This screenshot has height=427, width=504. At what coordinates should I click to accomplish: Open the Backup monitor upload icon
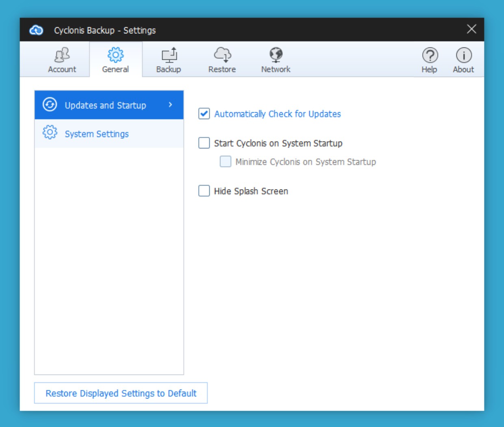(x=169, y=54)
